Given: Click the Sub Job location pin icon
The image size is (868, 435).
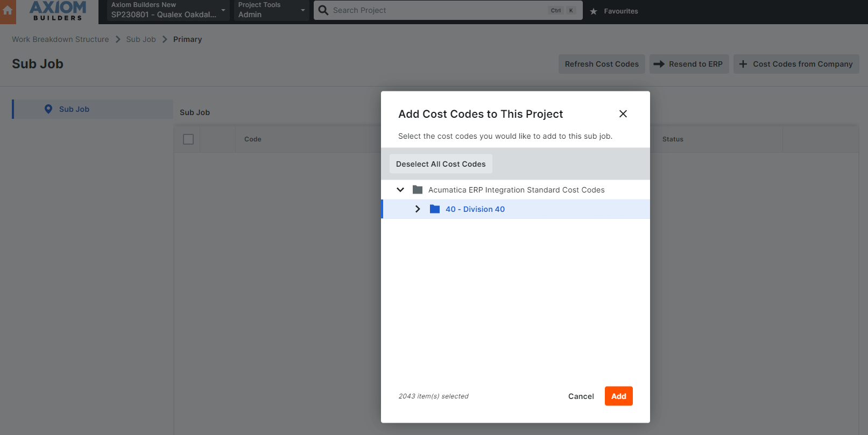Looking at the screenshot, I should click(48, 109).
